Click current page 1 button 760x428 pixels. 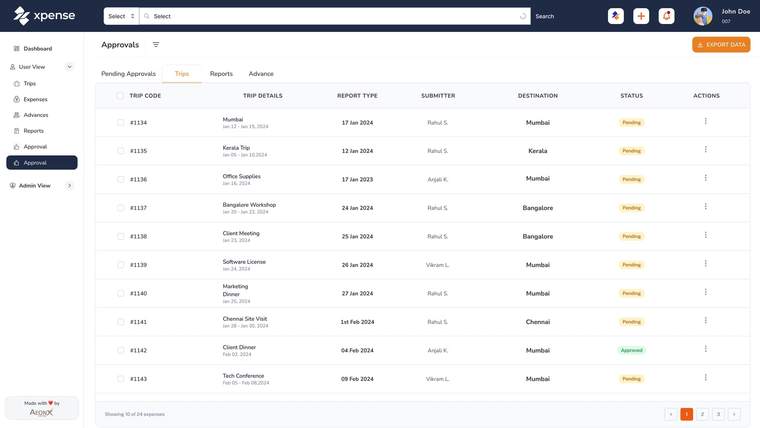[686, 414]
